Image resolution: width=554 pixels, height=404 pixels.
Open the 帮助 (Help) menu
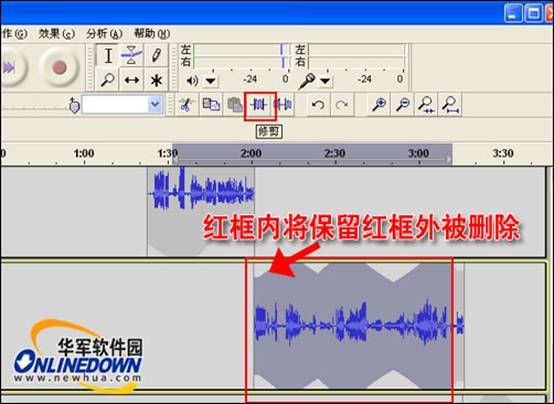pos(152,34)
